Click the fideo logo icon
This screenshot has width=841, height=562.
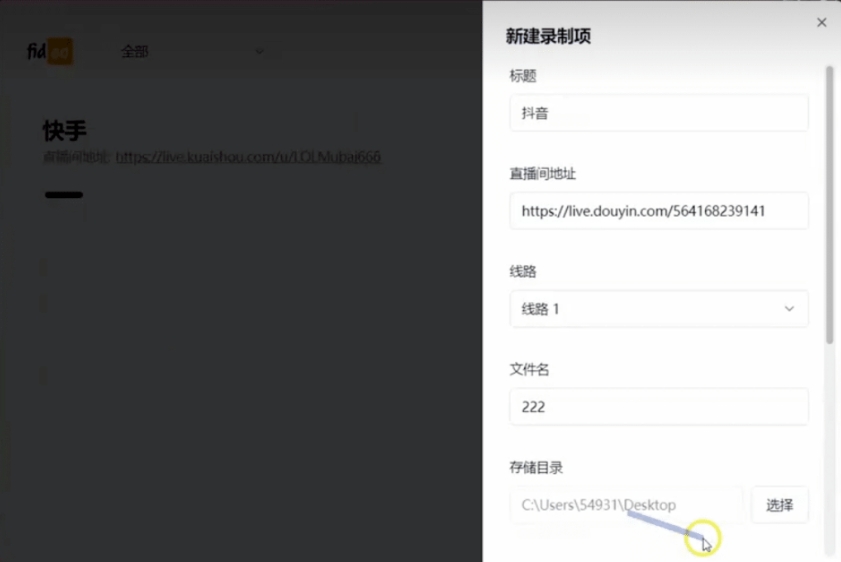pyautogui.click(x=50, y=51)
